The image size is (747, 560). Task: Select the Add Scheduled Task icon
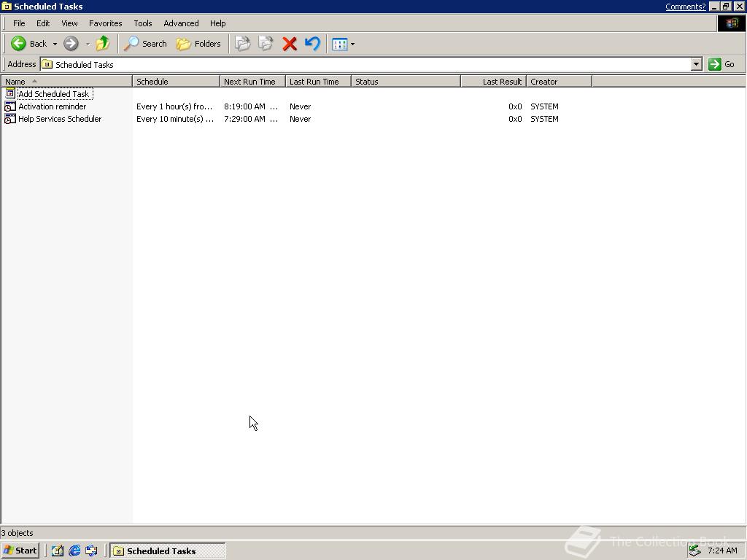pyautogui.click(x=10, y=94)
